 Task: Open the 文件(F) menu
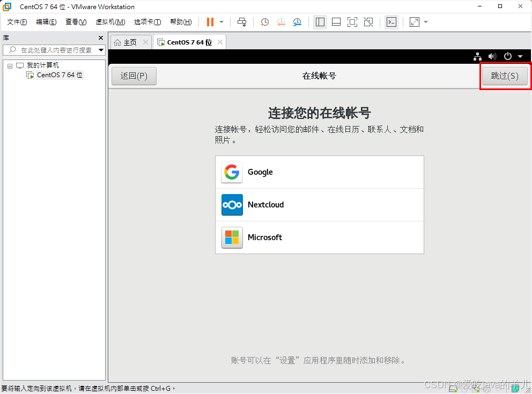coord(17,22)
